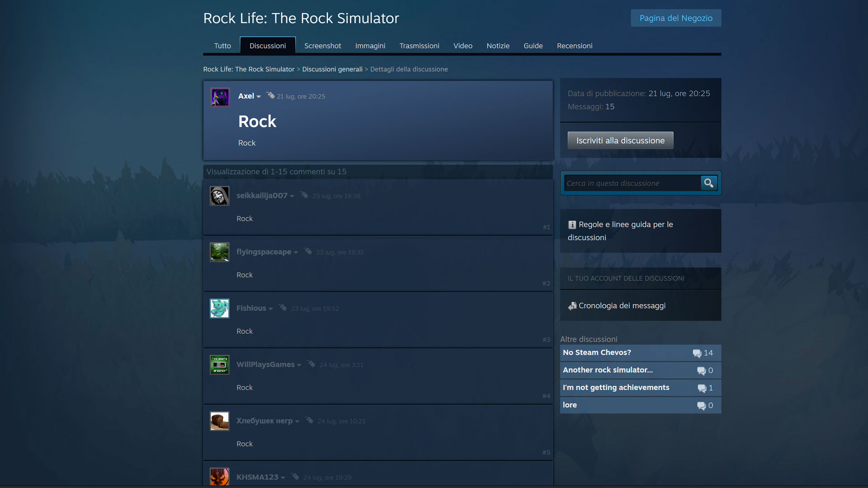
Task: Click the award icon on WillPlaysGames's comment
Action: (311, 364)
